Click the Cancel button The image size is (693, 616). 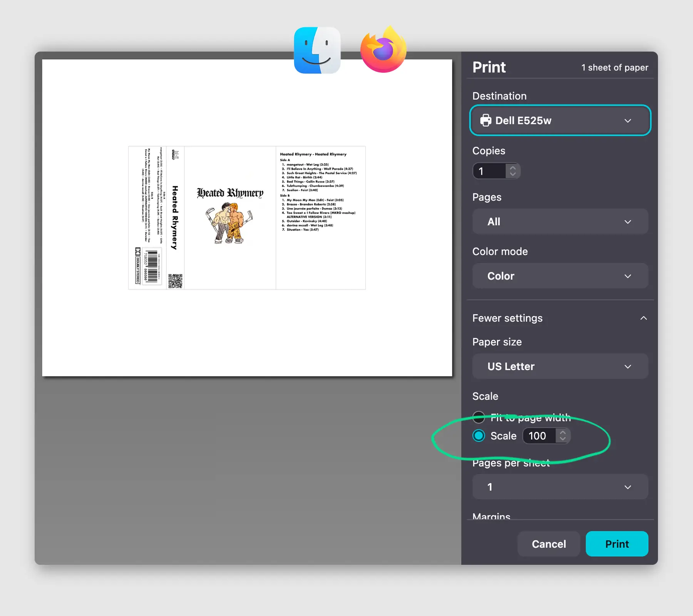click(x=548, y=544)
